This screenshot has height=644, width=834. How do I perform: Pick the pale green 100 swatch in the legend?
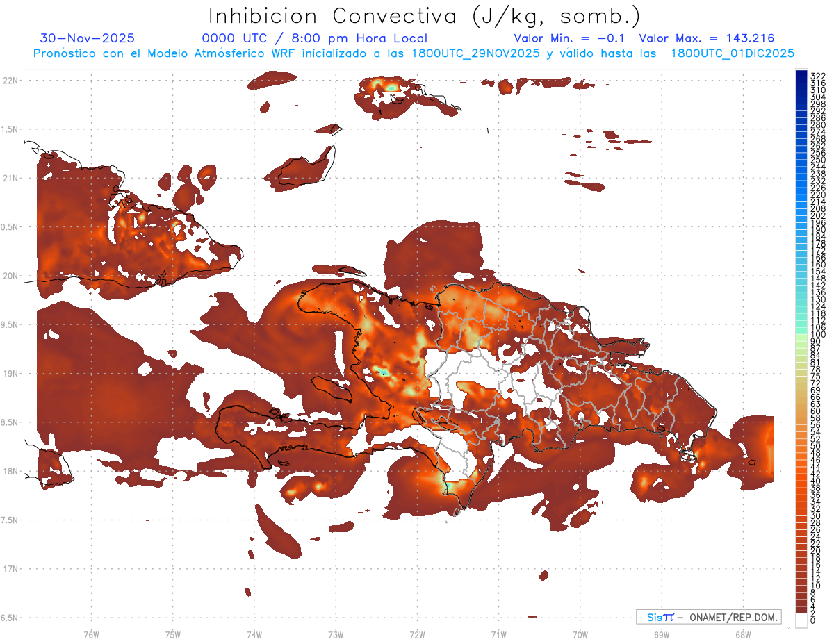[x=802, y=337]
